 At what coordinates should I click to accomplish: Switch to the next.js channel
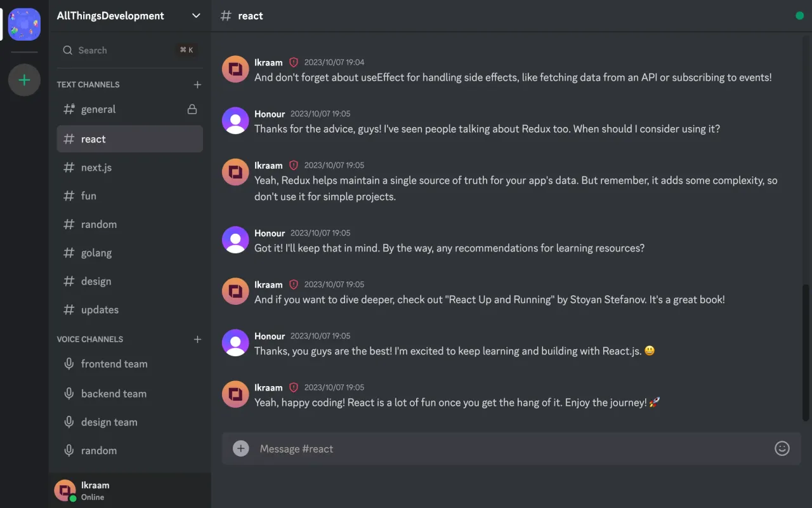tap(96, 167)
